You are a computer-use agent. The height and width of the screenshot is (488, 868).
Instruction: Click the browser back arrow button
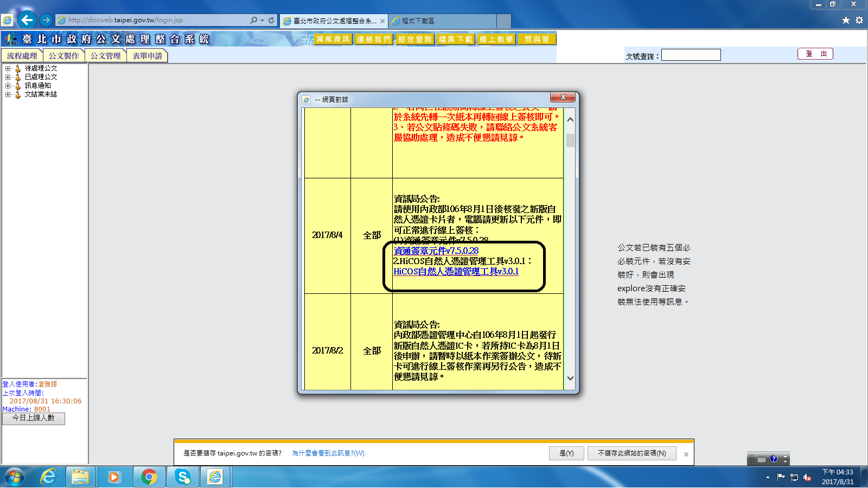27,20
